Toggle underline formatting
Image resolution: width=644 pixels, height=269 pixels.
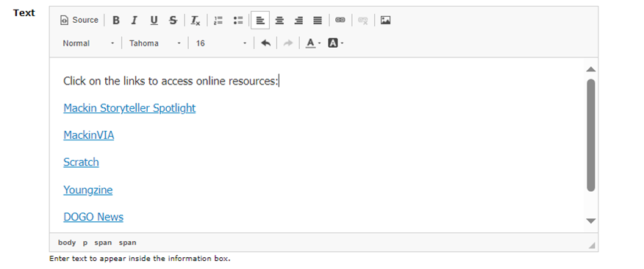tap(154, 20)
